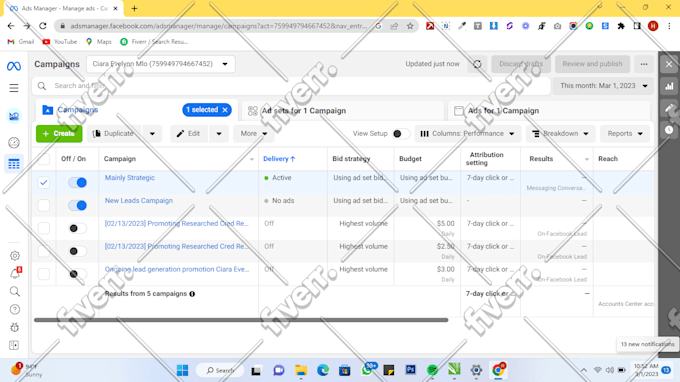Open Chrome extensions puzzle icon

click(621, 26)
